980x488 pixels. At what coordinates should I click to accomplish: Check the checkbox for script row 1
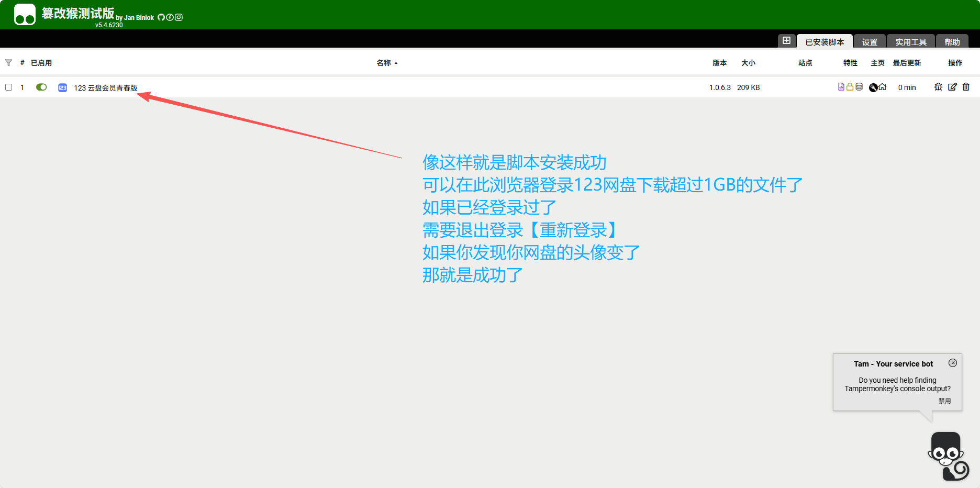[x=8, y=87]
